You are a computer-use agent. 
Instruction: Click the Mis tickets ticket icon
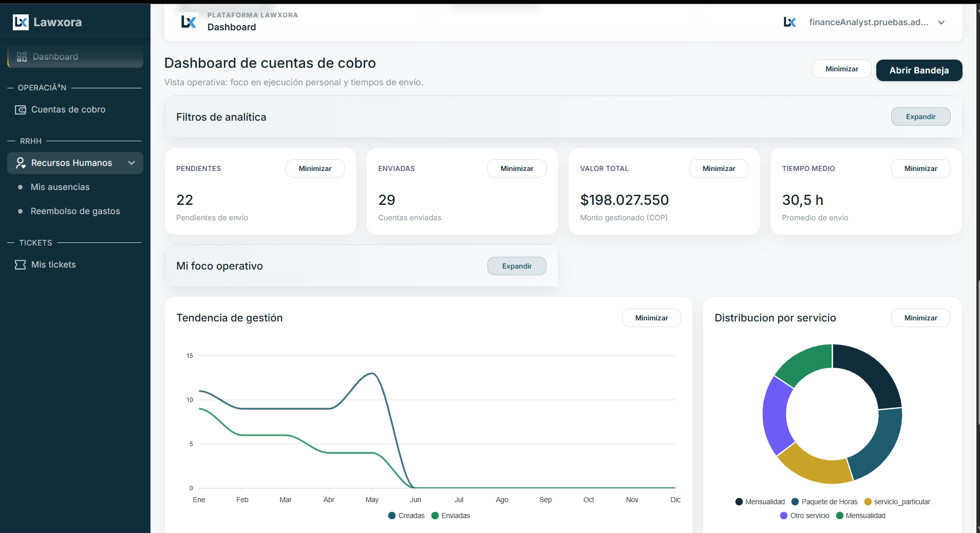tap(21, 264)
